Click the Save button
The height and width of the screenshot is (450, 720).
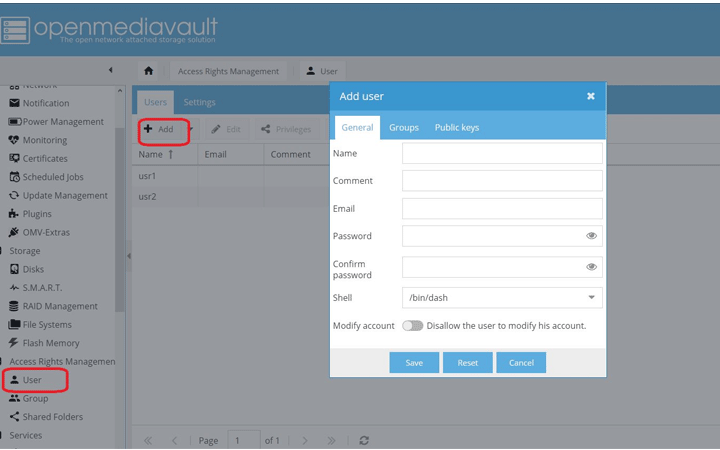[x=414, y=363]
